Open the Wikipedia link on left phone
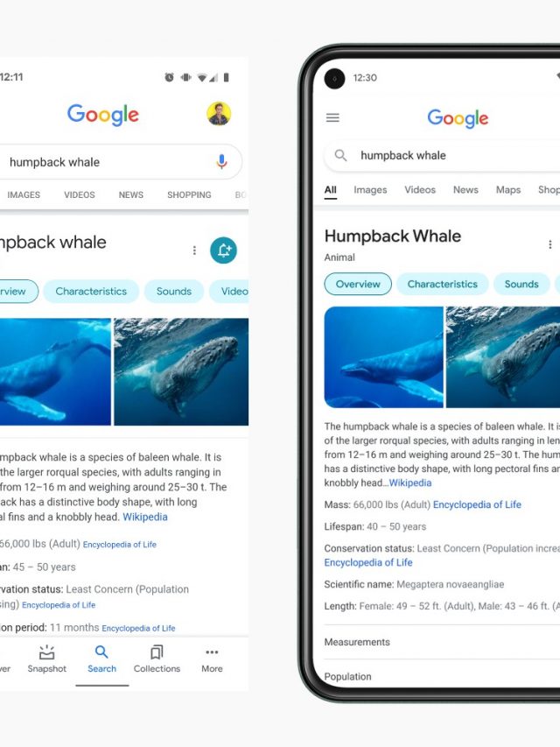The width and height of the screenshot is (560, 747). (145, 517)
